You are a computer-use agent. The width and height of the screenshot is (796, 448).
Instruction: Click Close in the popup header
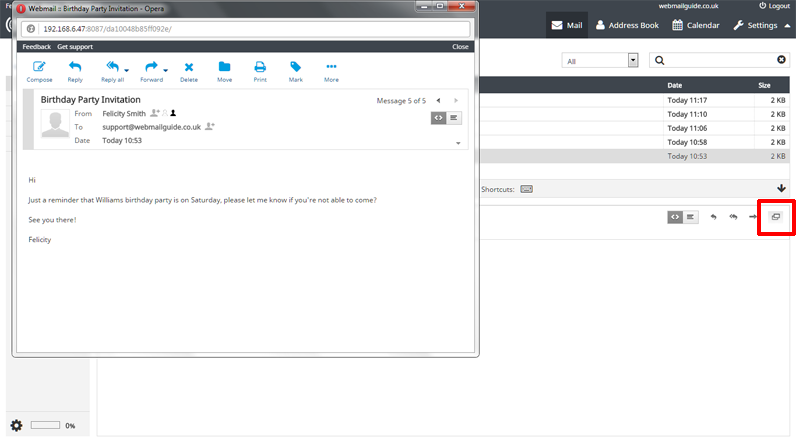(460, 47)
